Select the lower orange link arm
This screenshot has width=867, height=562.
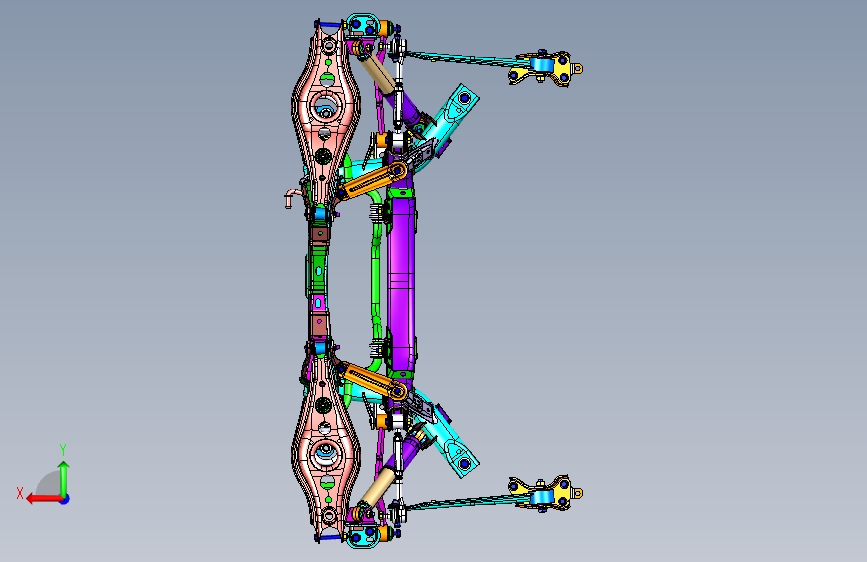(372, 381)
